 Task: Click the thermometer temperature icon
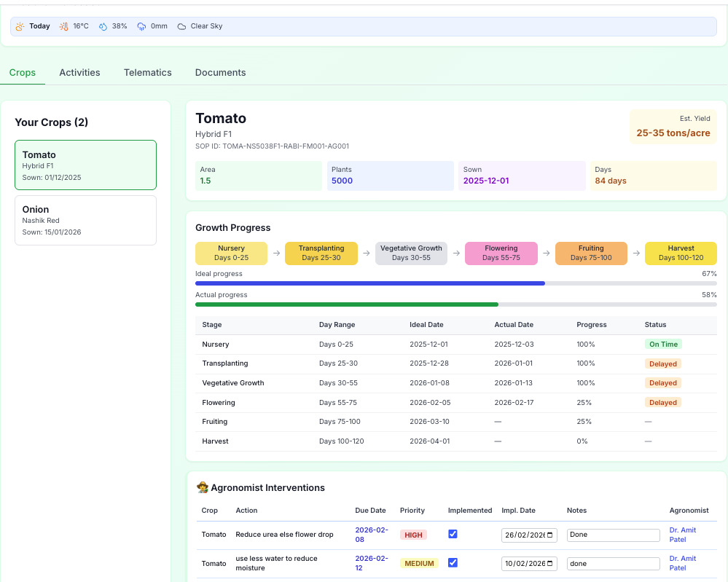63,26
